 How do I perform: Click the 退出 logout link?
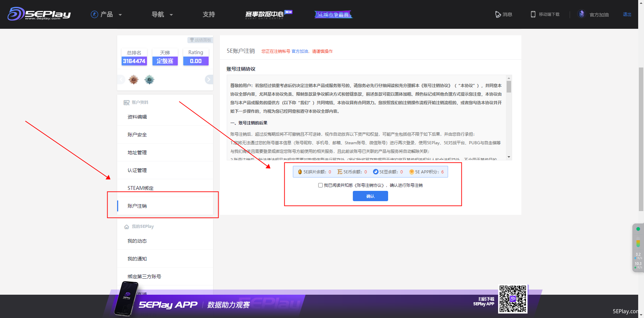point(627,14)
